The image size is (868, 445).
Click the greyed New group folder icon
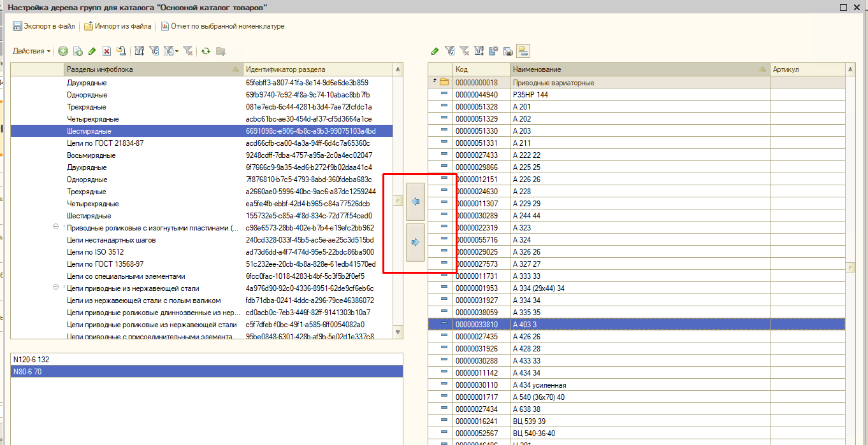pyautogui.click(x=221, y=51)
